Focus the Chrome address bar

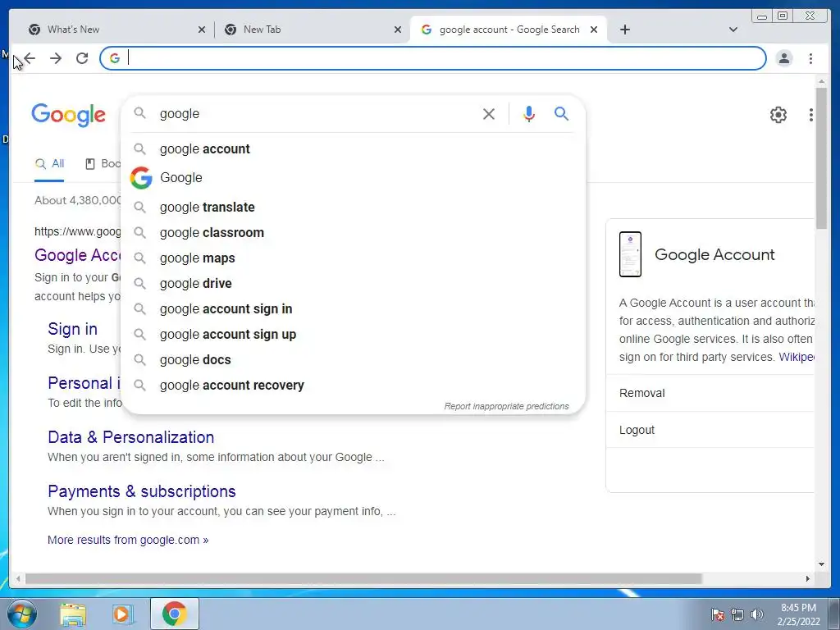click(433, 58)
